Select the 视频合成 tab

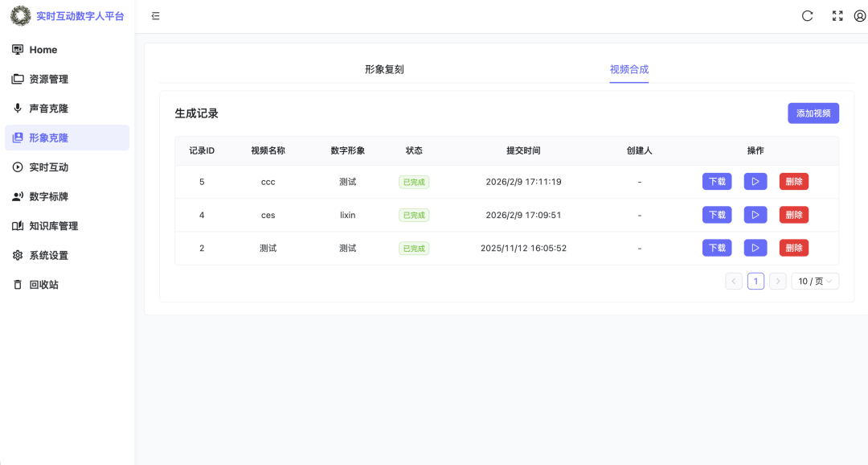tap(629, 69)
